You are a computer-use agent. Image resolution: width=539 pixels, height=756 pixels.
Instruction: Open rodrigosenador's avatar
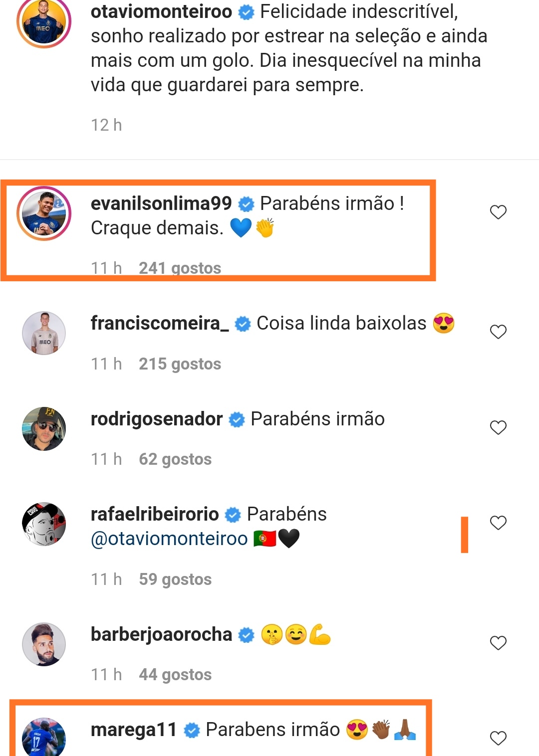tap(44, 429)
